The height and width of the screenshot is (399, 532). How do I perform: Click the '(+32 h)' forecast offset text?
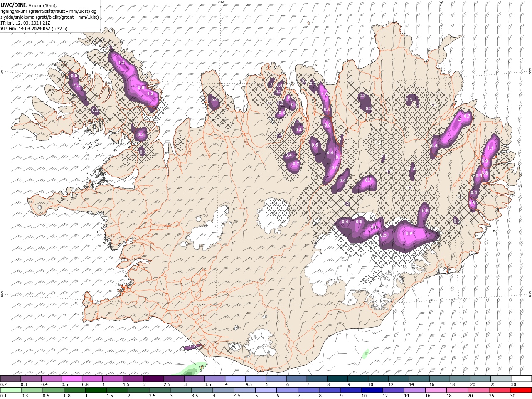pos(60,29)
